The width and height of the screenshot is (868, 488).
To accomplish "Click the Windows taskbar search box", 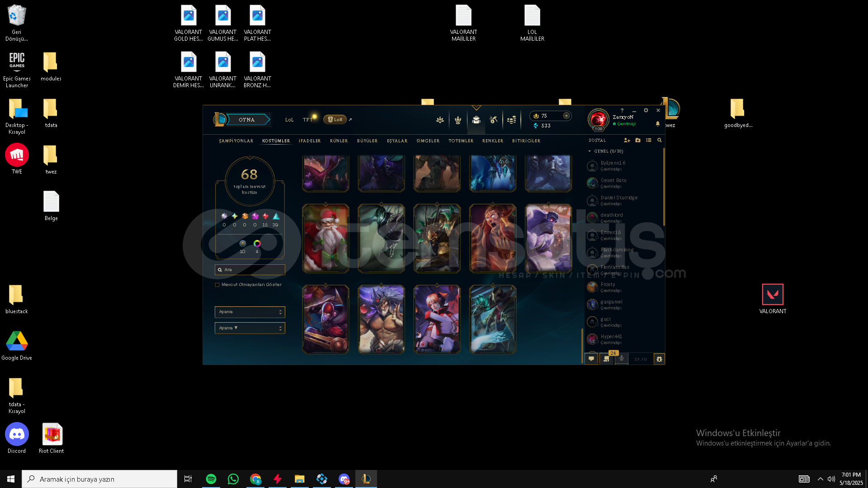I will pos(99,479).
